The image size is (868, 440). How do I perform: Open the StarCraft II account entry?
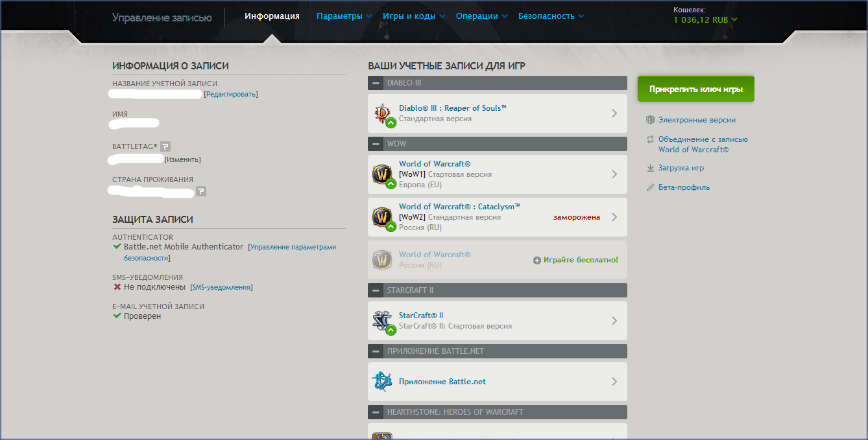(498, 321)
